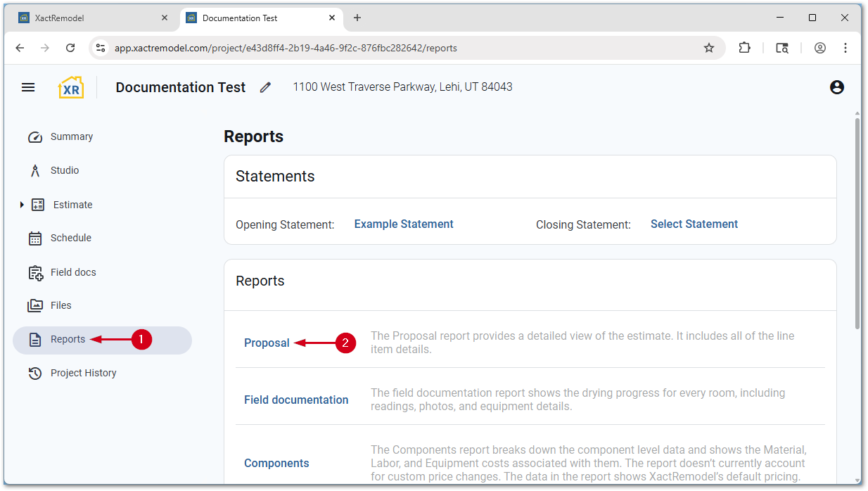Open the Proposal report link
Screen dimensions: 868x491
(x=267, y=343)
